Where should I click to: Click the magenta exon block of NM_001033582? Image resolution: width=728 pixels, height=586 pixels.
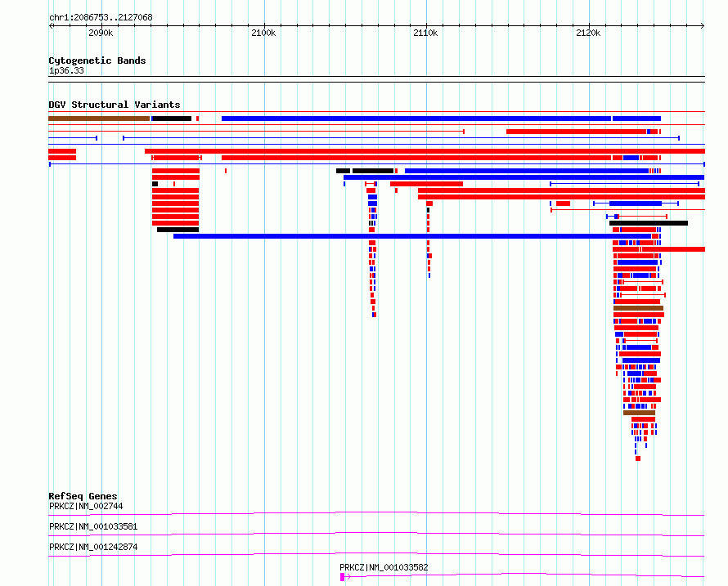click(x=342, y=577)
